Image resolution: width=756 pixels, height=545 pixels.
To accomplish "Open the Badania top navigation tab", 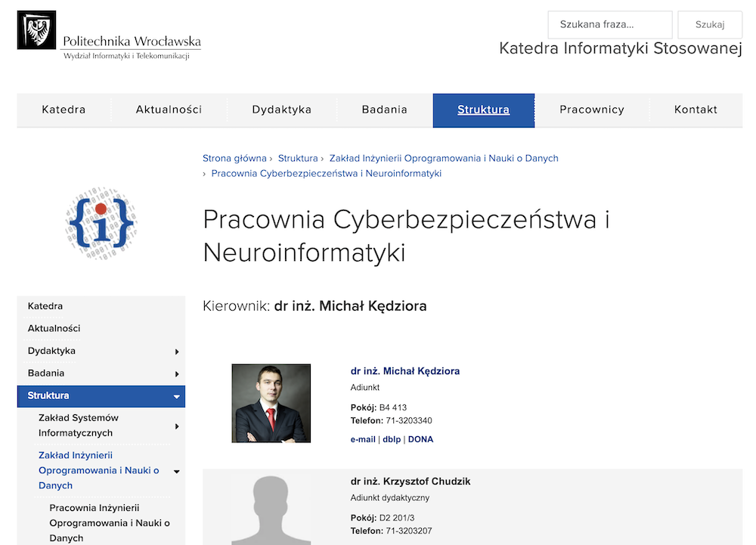I will 384,110.
